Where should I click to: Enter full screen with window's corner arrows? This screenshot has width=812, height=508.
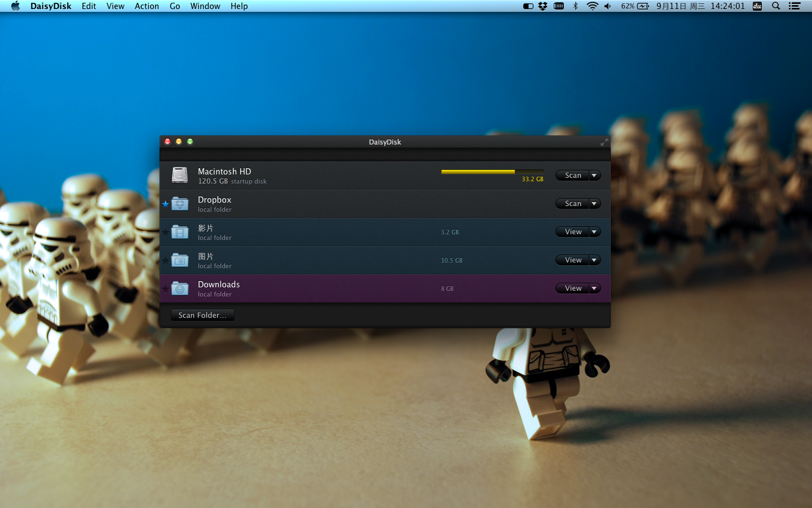pos(604,142)
